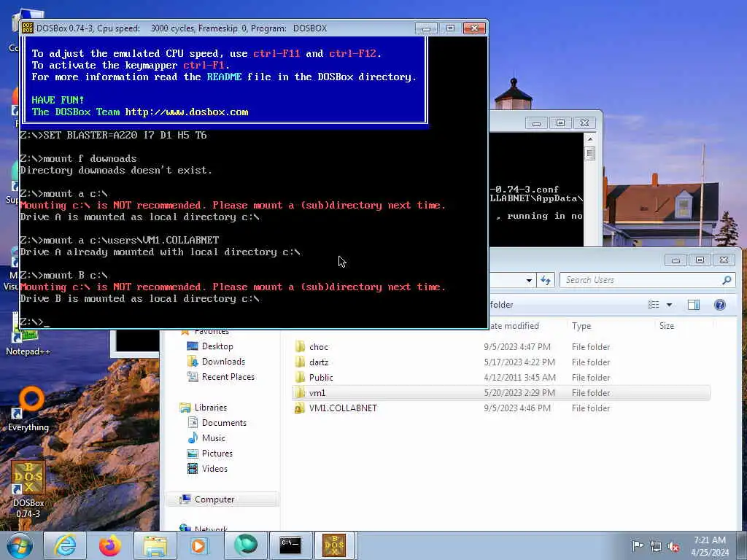Open Internet Explorer from the taskbar
The height and width of the screenshot is (560, 747).
pyautogui.click(x=65, y=545)
